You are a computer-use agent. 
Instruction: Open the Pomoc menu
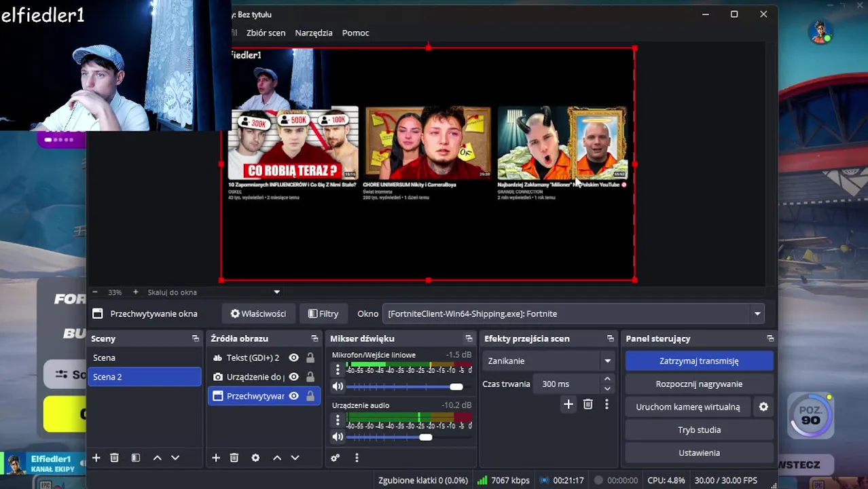(356, 33)
